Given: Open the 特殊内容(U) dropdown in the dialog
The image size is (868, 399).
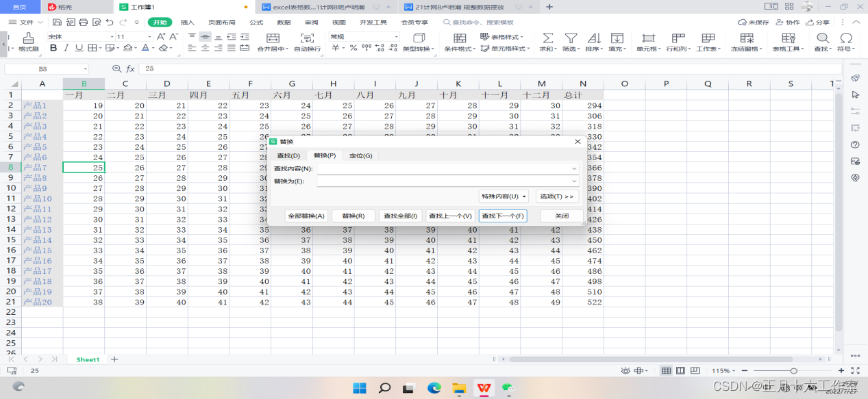Looking at the screenshot, I should click(504, 196).
